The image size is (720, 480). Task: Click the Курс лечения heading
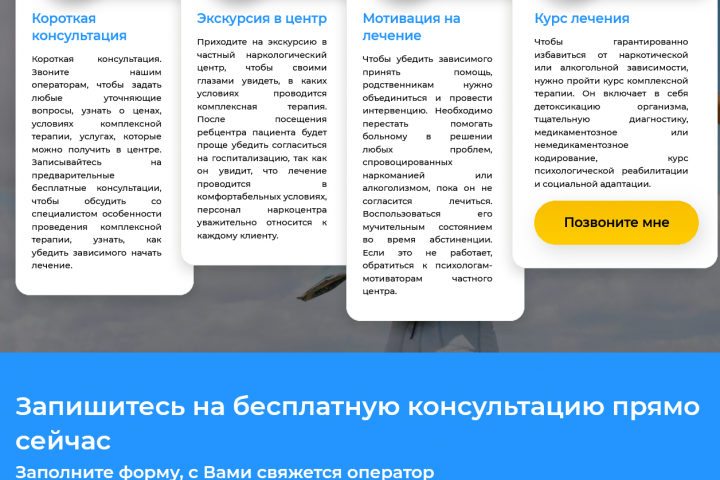coord(582,18)
